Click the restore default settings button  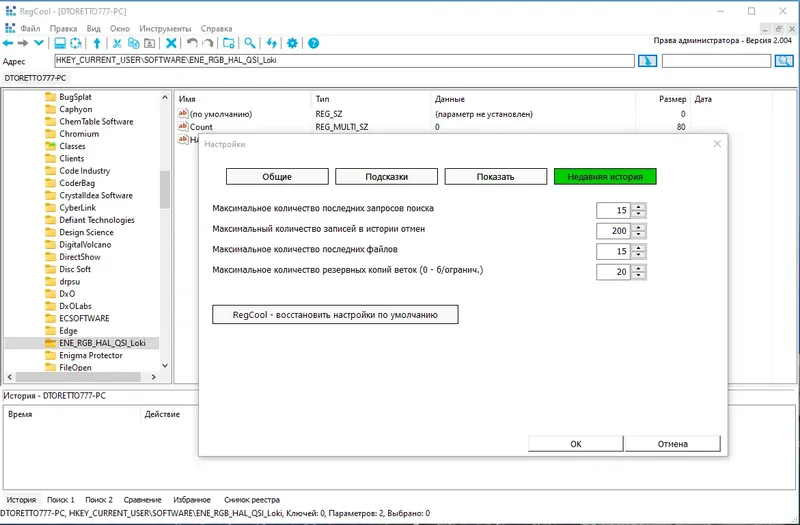[x=335, y=314]
